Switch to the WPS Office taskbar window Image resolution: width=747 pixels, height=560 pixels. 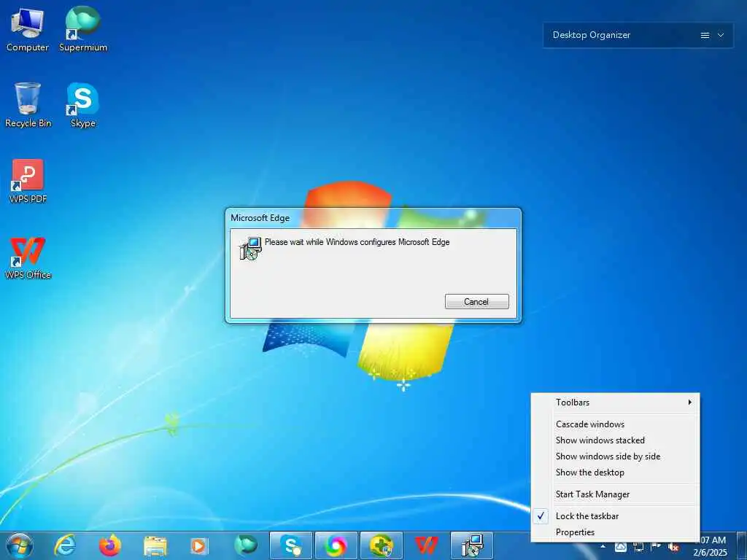coord(426,545)
